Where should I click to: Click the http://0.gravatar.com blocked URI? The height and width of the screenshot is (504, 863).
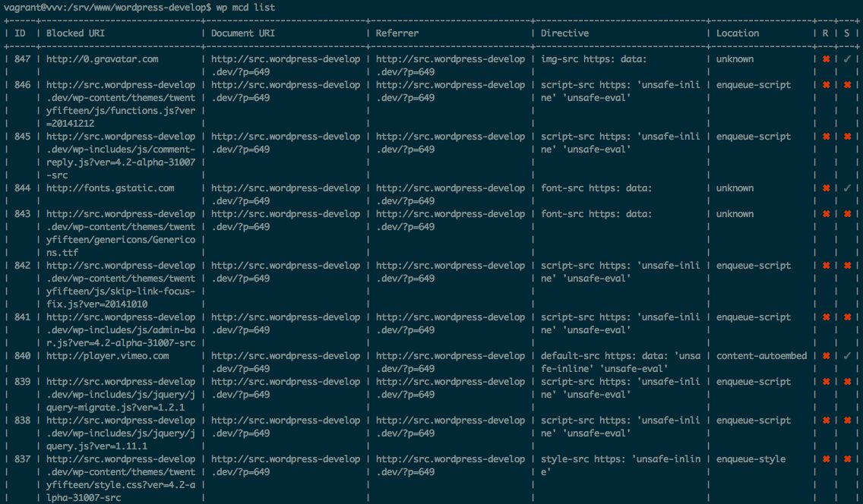coord(103,58)
